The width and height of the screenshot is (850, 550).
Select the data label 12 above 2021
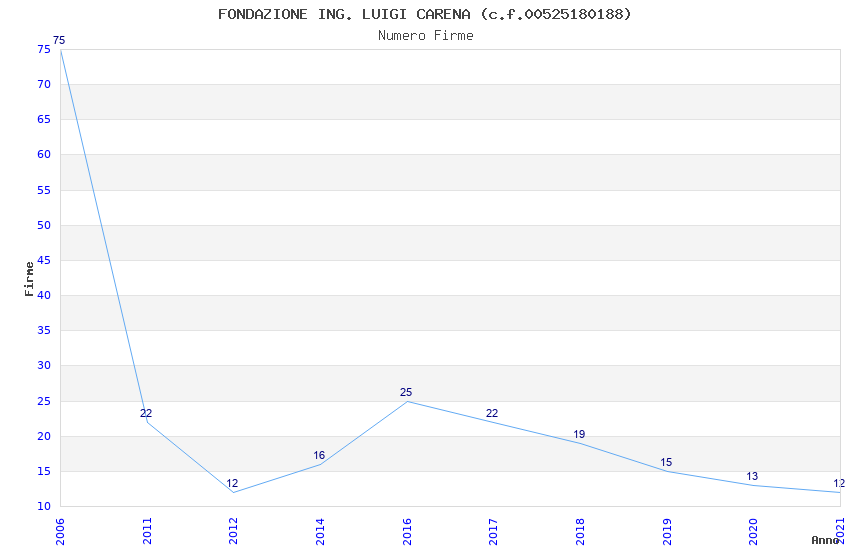click(839, 483)
